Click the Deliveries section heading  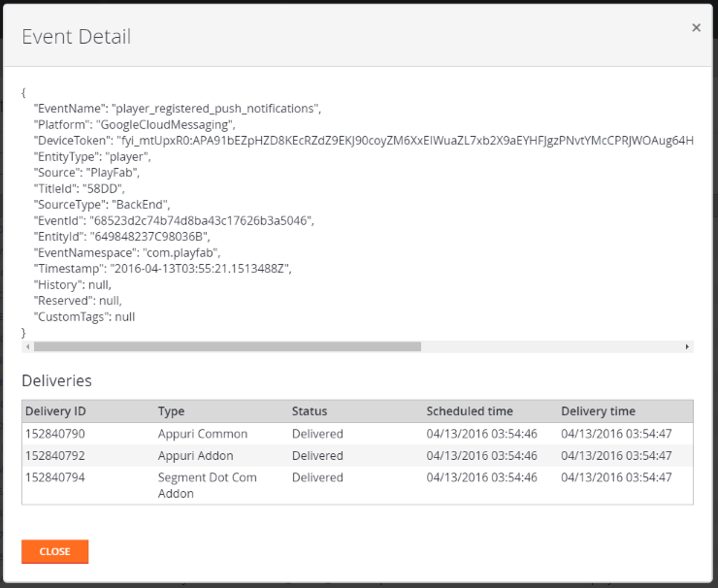(x=57, y=380)
